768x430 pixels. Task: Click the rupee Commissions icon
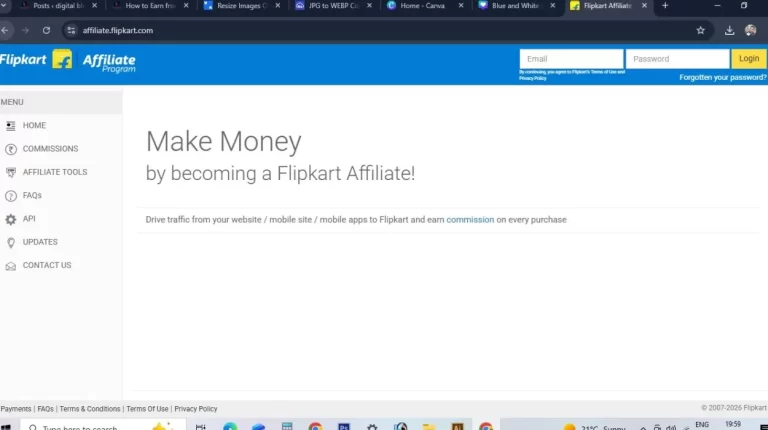[x=11, y=149]
